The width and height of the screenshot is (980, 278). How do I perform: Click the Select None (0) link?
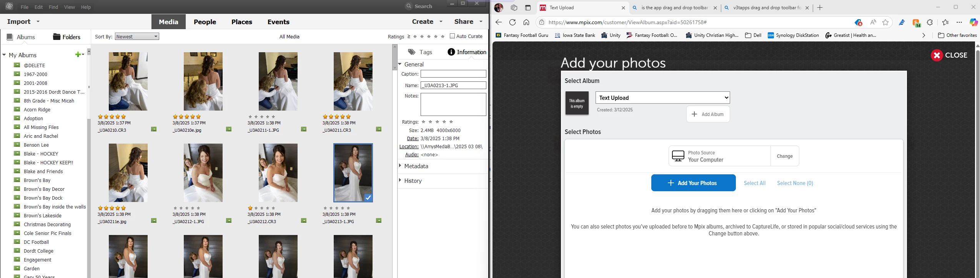[x=795, y=183]
